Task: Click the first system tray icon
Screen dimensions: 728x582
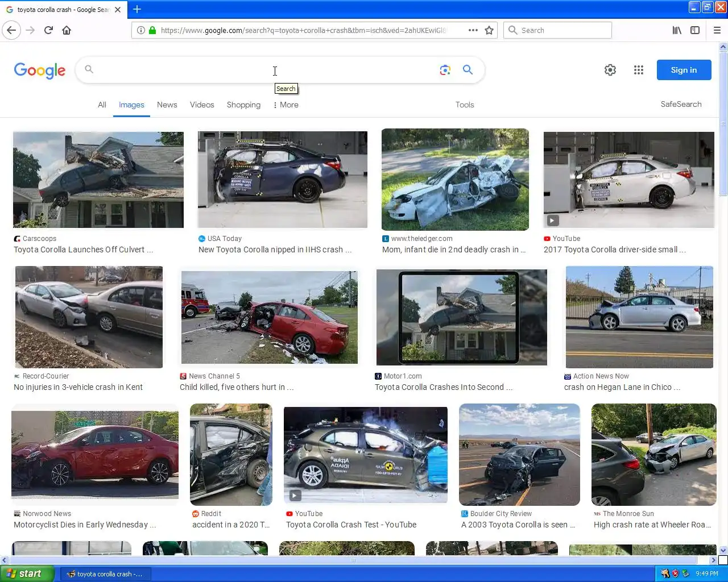Action: (665, 573)
